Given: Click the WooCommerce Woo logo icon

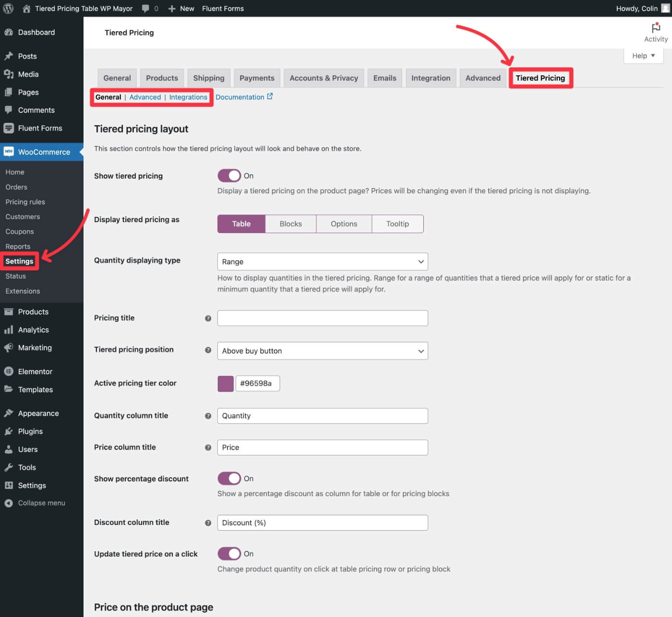Looking at the screenshot, I should 9,152.
